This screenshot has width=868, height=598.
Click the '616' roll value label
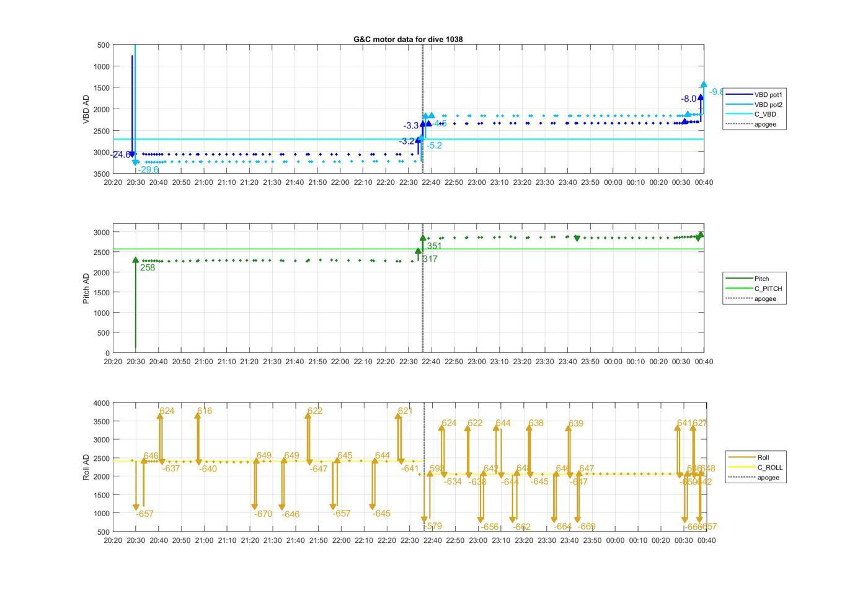coord(205,411)
